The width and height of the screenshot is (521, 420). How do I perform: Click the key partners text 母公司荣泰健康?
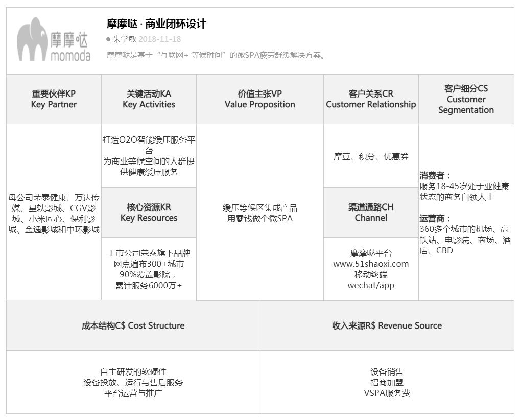pos(54,214)
